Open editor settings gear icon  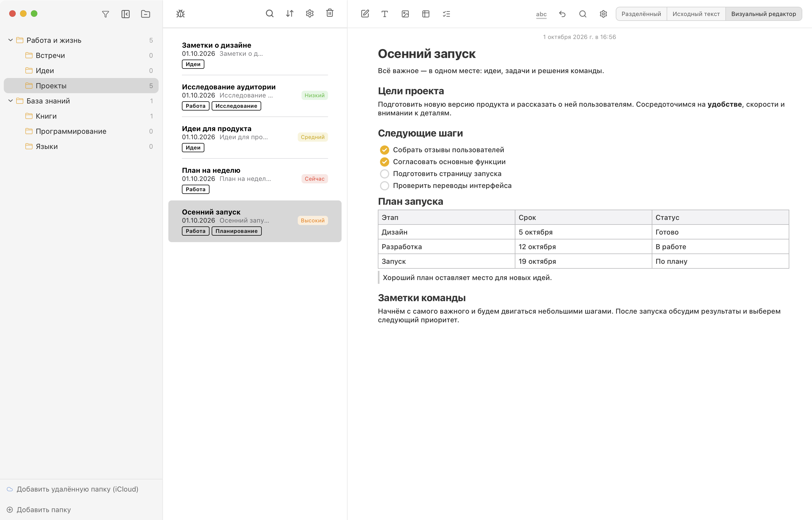pos(603,14)
